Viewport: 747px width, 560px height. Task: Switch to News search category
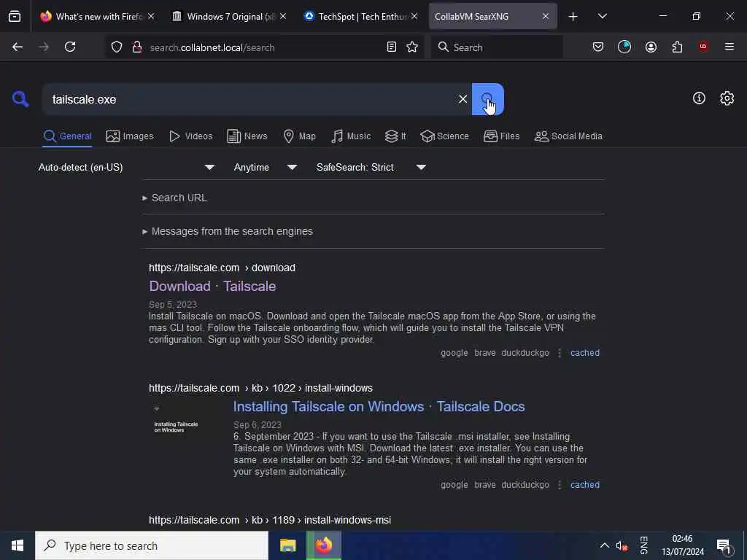point(247,136)
